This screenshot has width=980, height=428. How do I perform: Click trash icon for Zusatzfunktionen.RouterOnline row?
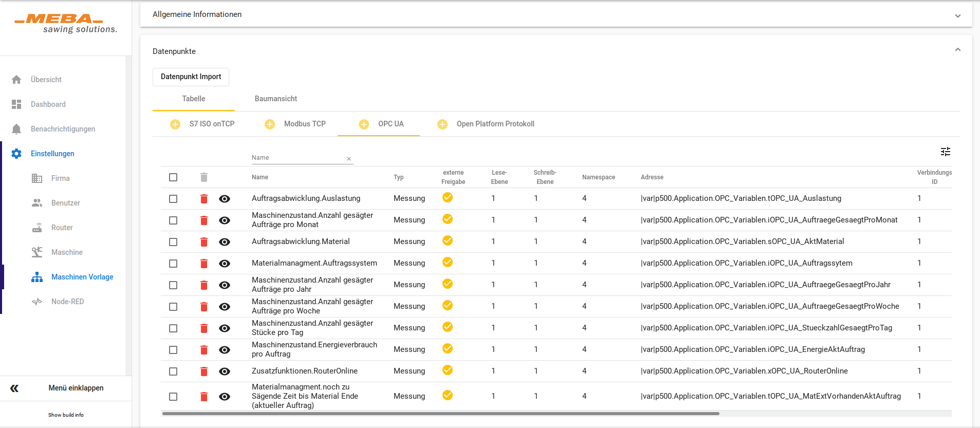204,371
